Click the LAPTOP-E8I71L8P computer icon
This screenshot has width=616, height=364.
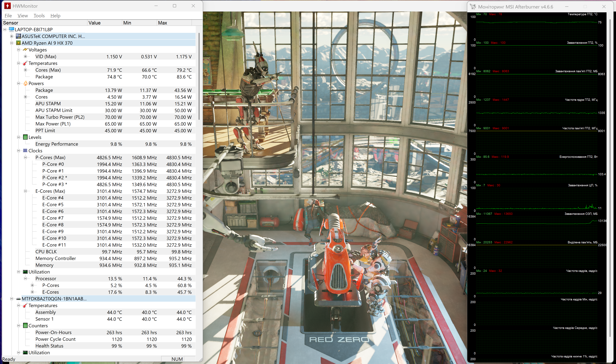11,29
